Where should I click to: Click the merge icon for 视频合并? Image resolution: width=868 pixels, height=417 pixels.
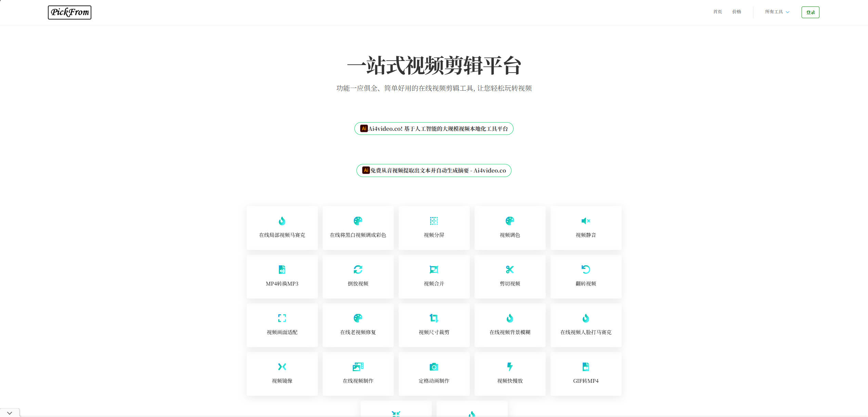pyautogui.click(x=434, y=269)
